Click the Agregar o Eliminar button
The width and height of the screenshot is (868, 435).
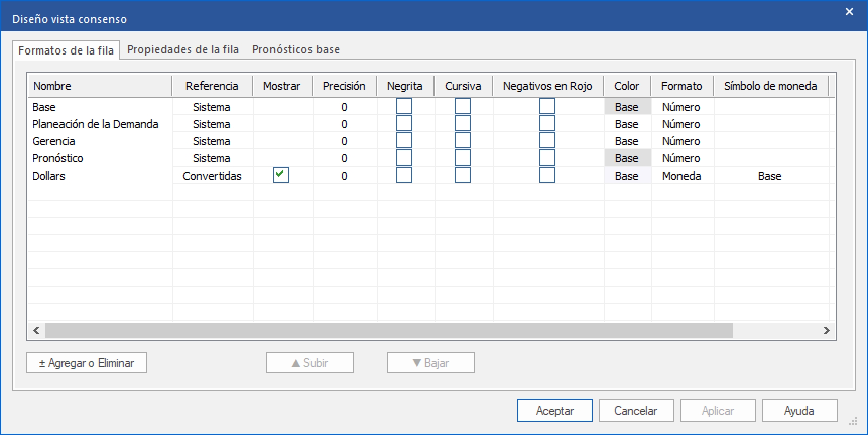coord(87,363)
